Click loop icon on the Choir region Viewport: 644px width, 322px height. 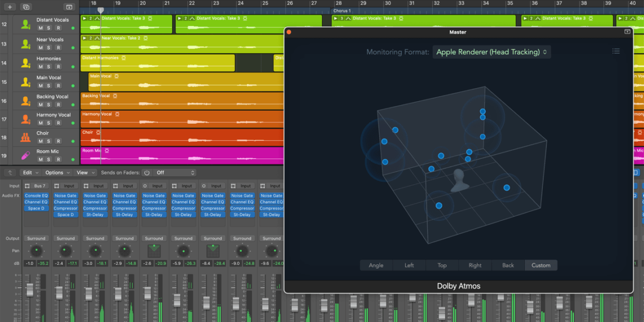pyautogui.click(x=98, y=132)
